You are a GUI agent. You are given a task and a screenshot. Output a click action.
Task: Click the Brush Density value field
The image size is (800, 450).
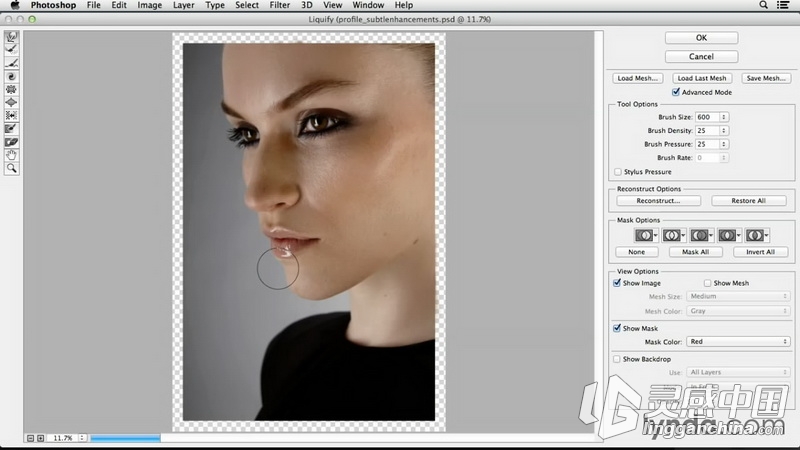[x=707, y=131]
